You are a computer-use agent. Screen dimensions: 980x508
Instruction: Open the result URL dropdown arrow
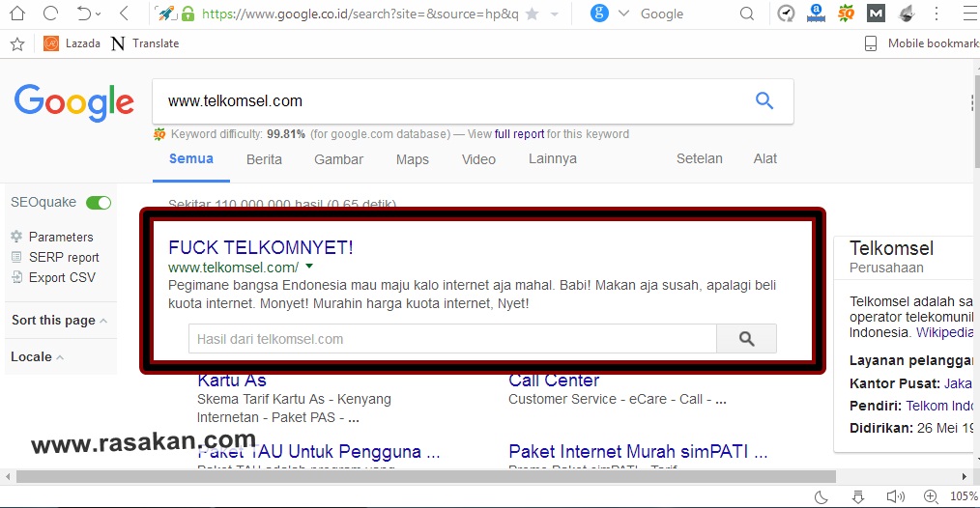coord(308,267)
